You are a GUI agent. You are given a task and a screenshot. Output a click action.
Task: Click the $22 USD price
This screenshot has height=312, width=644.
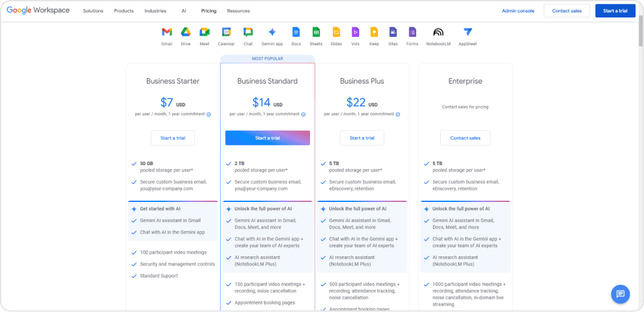coord(362,102)
